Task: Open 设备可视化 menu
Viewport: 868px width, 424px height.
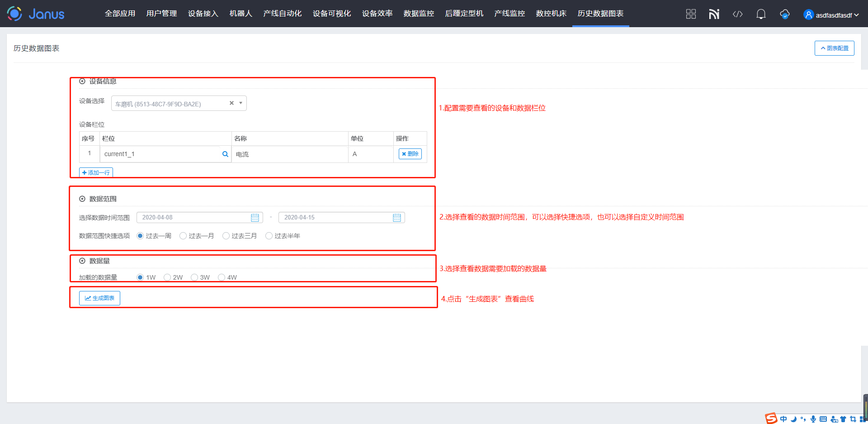Action: tap(332, 14)
